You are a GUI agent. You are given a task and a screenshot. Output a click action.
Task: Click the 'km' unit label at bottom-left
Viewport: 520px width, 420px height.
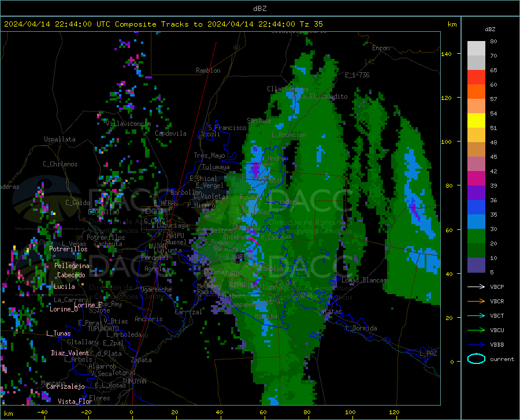click(x=9, y=414)
